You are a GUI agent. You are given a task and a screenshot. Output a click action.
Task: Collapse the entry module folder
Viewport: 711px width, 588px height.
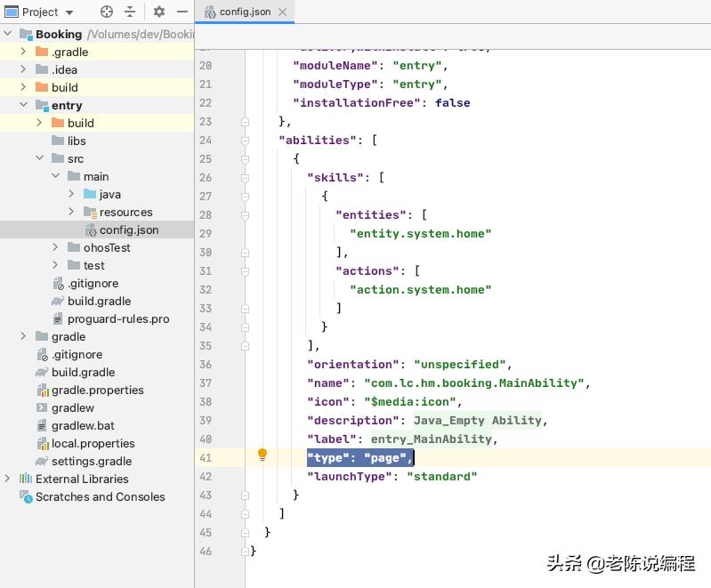(x=23, y=105)
